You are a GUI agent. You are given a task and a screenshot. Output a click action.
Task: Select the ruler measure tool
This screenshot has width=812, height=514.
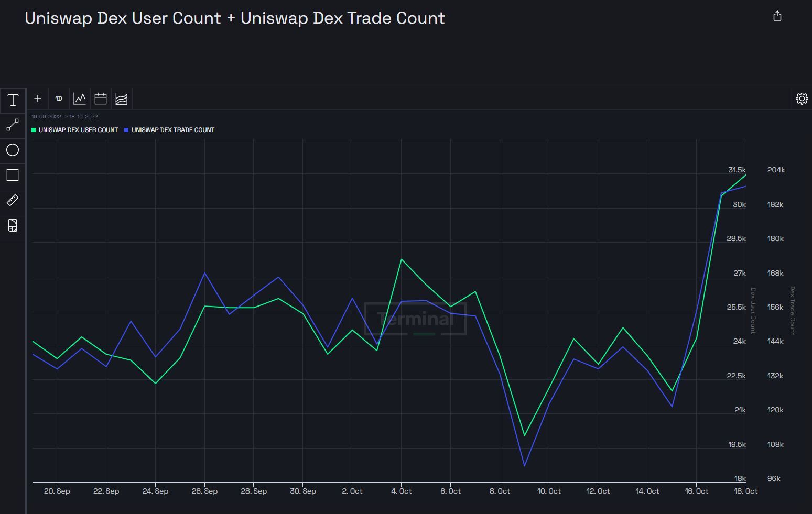click(x=13, y=200)
